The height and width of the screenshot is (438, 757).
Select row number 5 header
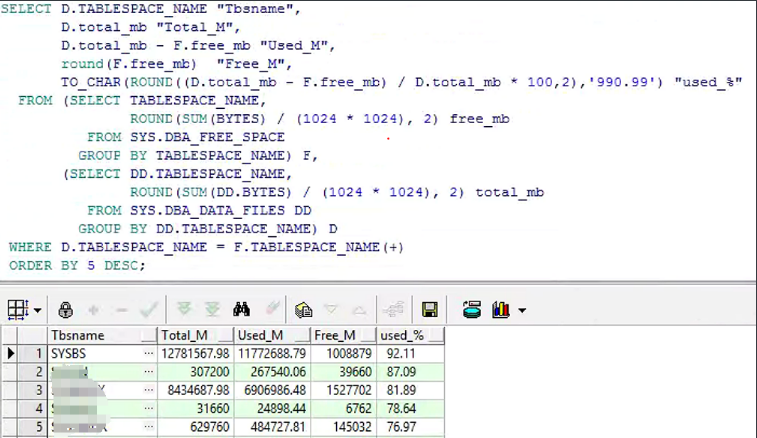(32, 427)
